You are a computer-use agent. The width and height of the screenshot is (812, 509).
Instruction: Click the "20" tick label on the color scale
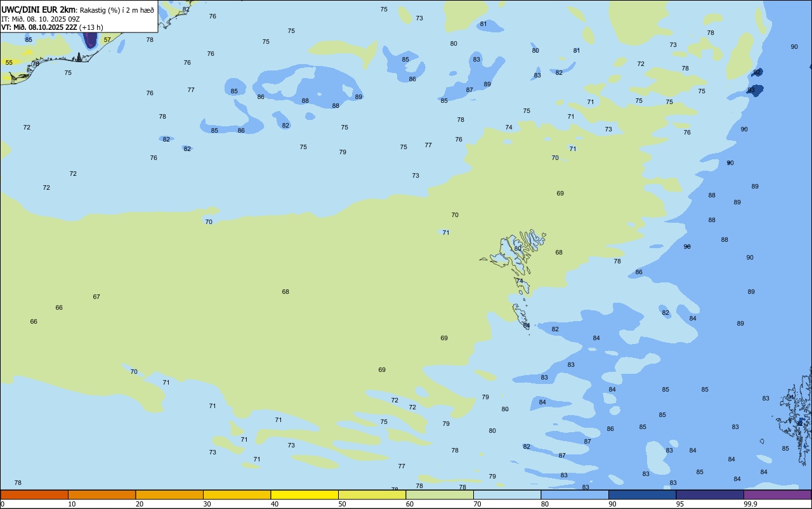click(140, 504)
